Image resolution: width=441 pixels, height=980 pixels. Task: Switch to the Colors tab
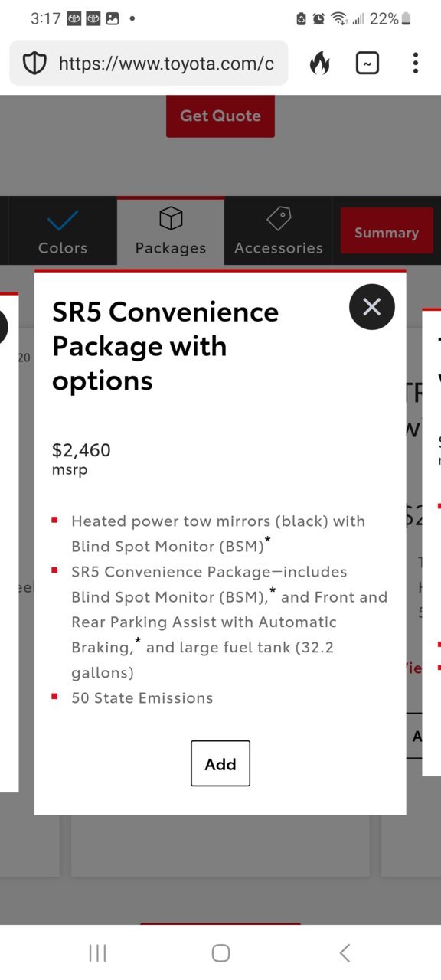(x=63, y=231)
